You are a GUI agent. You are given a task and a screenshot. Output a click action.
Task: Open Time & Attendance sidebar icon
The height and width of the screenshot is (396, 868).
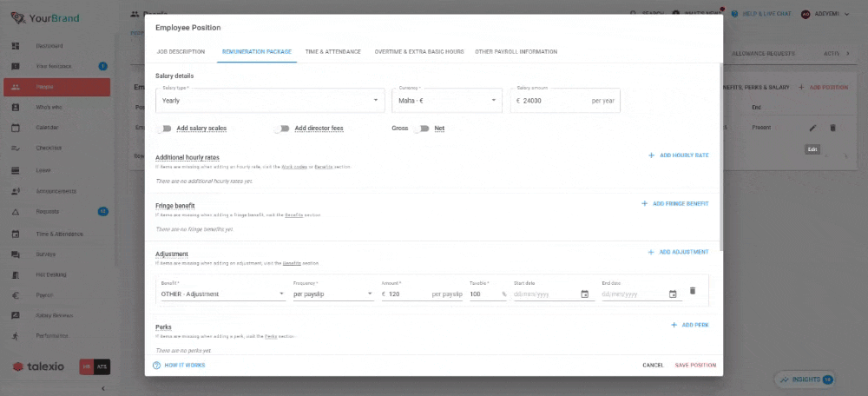click(x=16, y=234)
